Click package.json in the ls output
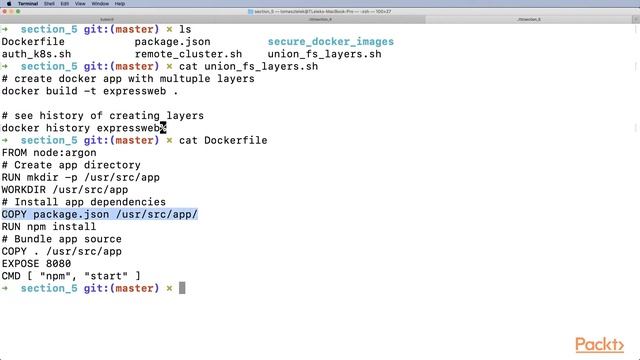640x360 pixels. click(173, 42)
